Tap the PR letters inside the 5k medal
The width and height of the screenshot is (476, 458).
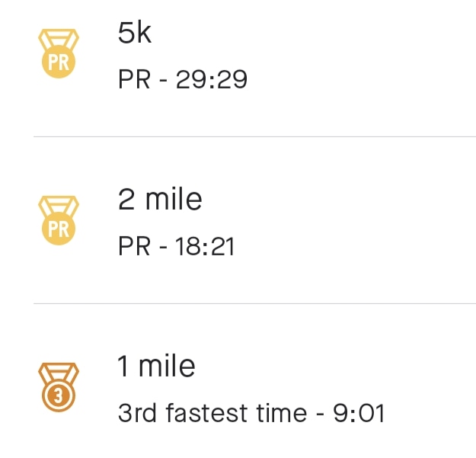[x=59, y=62]
